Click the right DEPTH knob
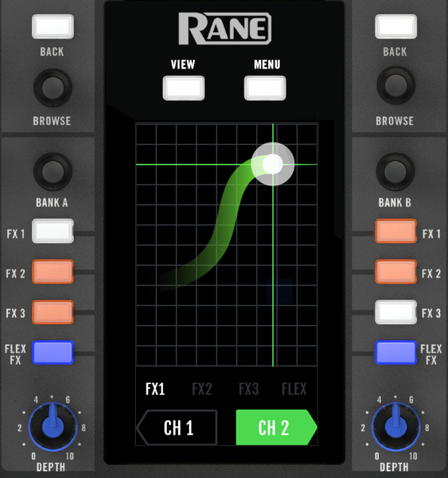 pyautogui.click(x=396, y=427)
